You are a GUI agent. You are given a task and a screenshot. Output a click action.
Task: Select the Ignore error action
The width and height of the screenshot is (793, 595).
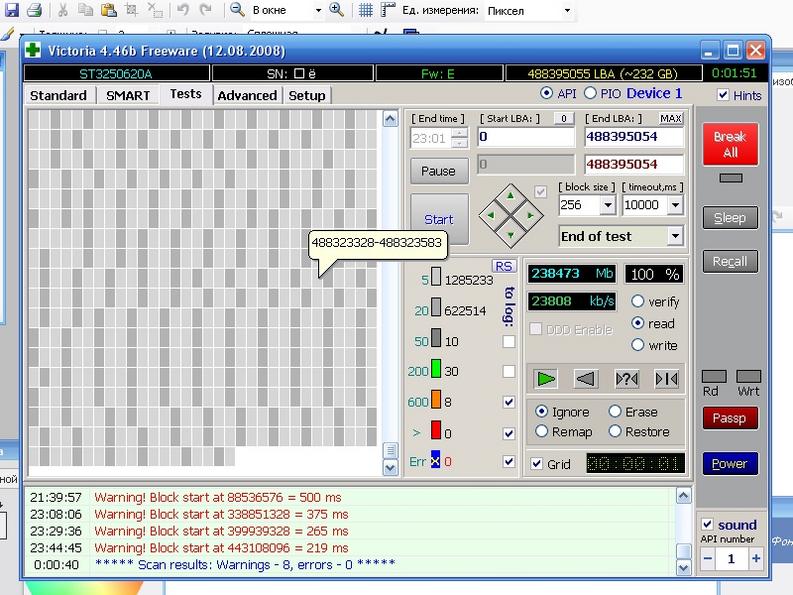pyautogui.click(x=541, y=411)
